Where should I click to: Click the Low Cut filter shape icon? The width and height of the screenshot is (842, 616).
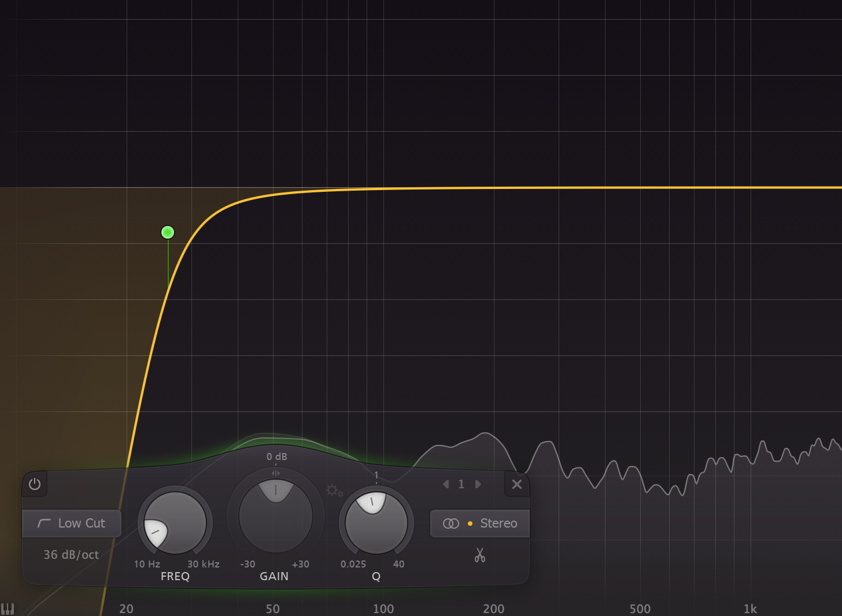pos(44,523)
